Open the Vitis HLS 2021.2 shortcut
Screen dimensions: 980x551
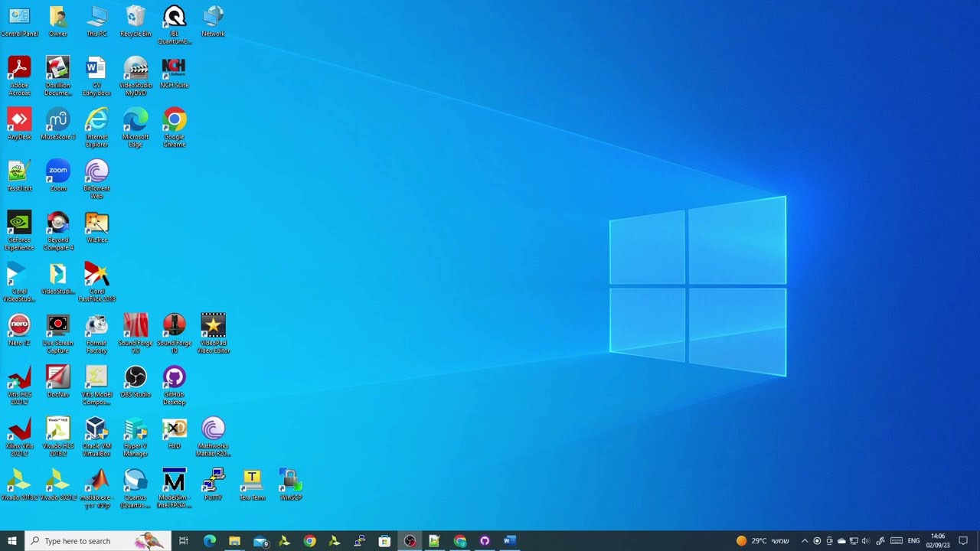[x=19, y=385]
